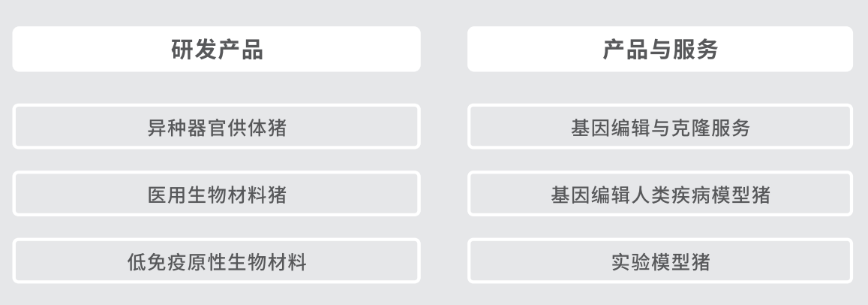
Task: Pick the last item under 产品与服务
Action: coord(660,261)
